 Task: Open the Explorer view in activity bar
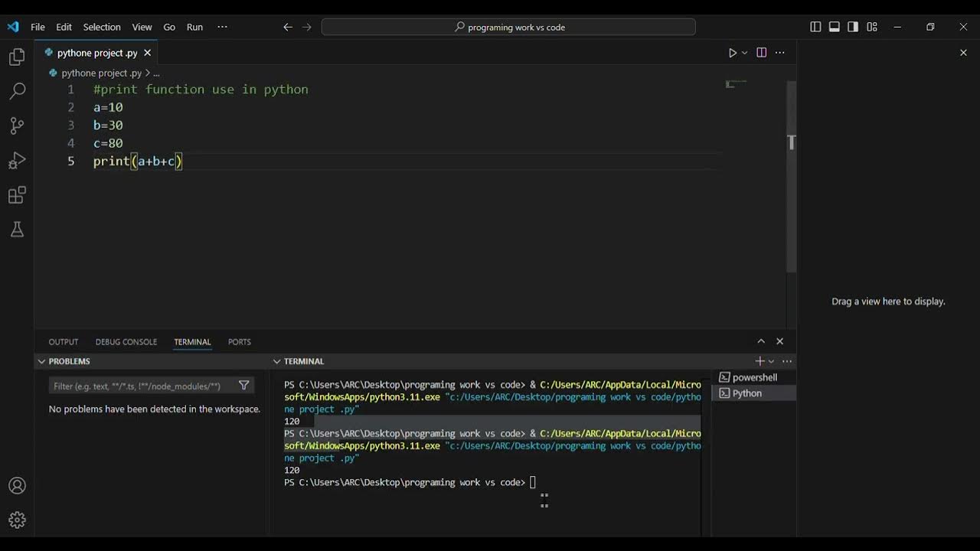coord(17,57)
